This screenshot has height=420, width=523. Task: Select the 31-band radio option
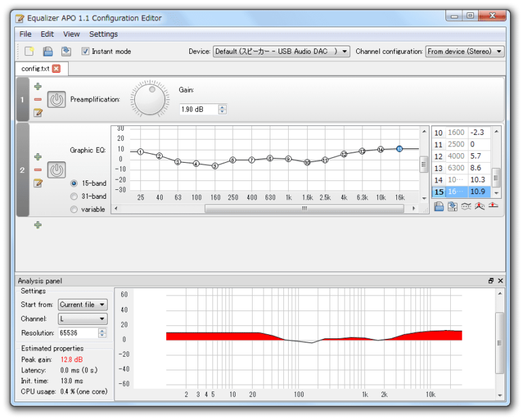[x=74, y=196]
